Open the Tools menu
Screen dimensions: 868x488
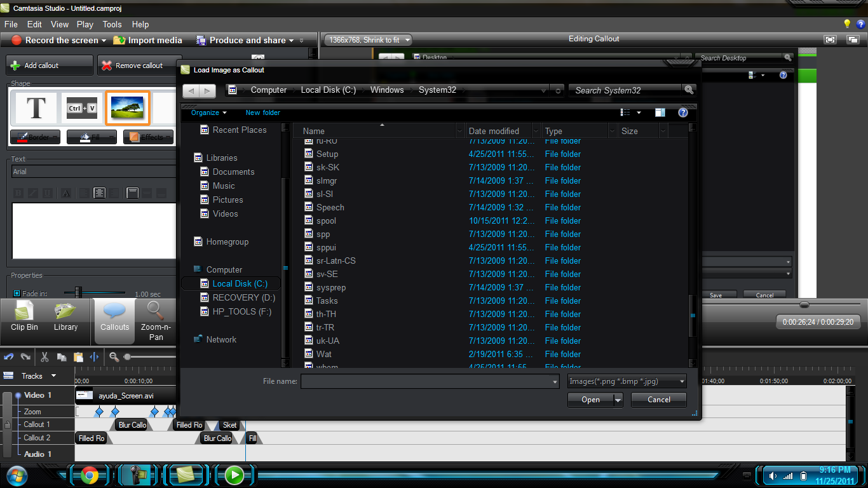point(112,24)
